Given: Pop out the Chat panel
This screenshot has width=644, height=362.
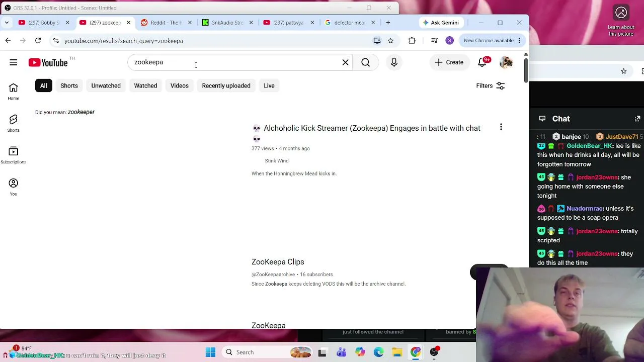Looking at the screenshot, I should pyautogui.click(x=637, y=119).
